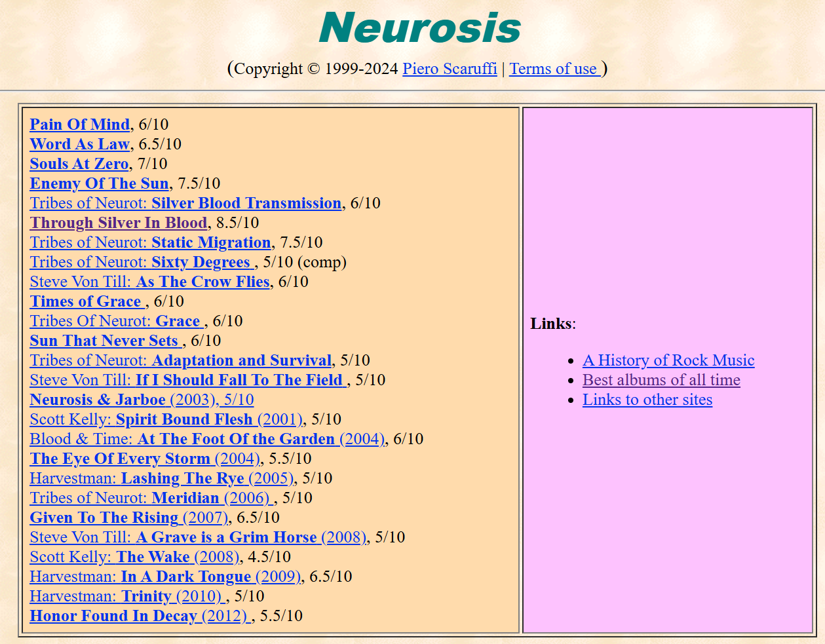Screen dimensions: 825x644
Task: Open Tribes of Neurot: Meridian (2006)
Action: click(x=152, y=498)
